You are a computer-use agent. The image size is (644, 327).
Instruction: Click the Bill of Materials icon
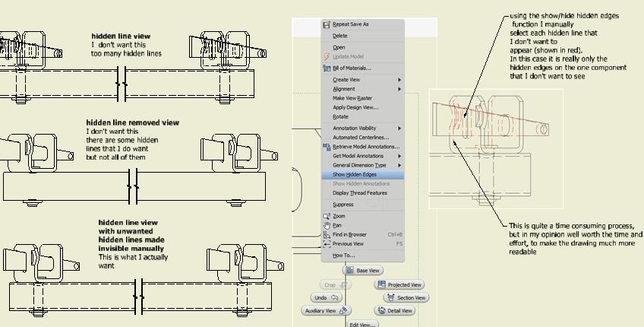[x=327, y=68]
